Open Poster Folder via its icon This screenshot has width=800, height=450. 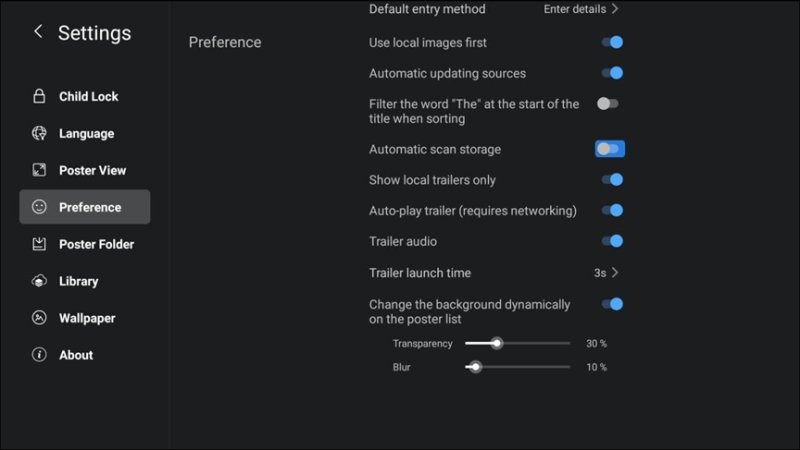pyautogui.click(x=39, y=244)
